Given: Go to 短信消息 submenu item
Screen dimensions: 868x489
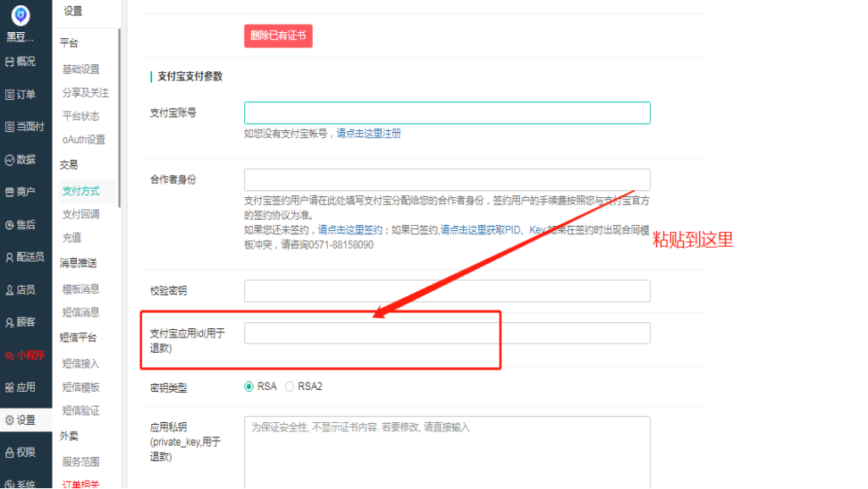Looking at the screenshot, I should pos(81,312).
